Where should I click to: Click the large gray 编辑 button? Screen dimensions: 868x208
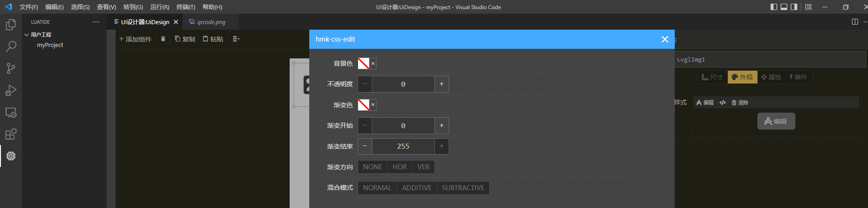[776, 121]
